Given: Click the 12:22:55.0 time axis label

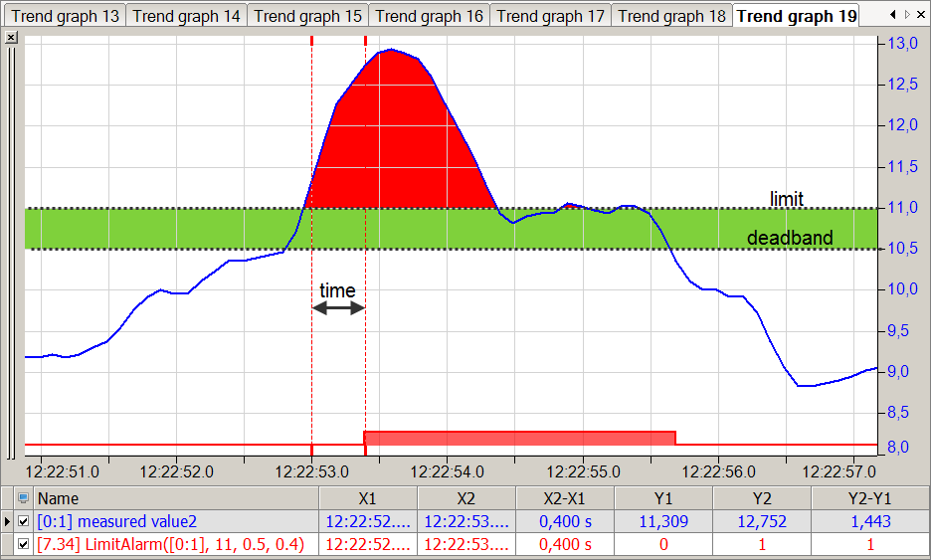Looking at the screenshot, I should pos(583,471).
